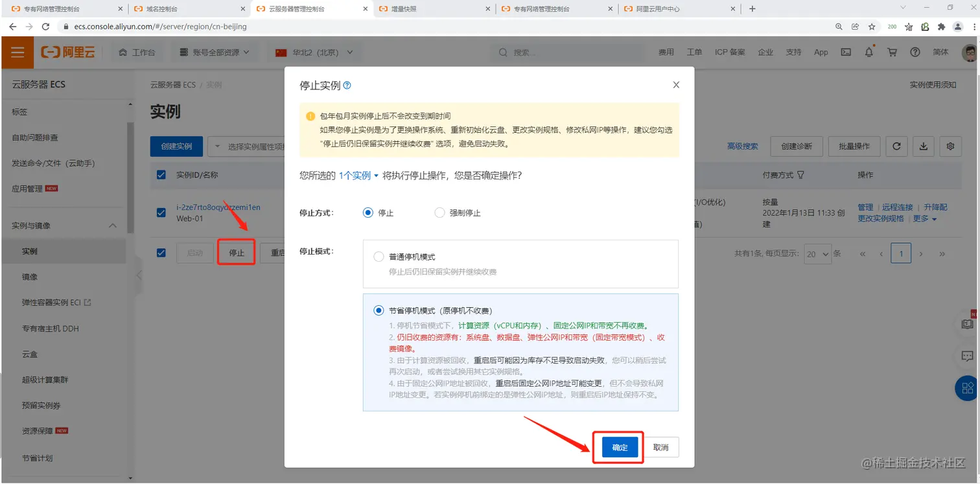Bookmark this page with star icon

coord(872,27)
